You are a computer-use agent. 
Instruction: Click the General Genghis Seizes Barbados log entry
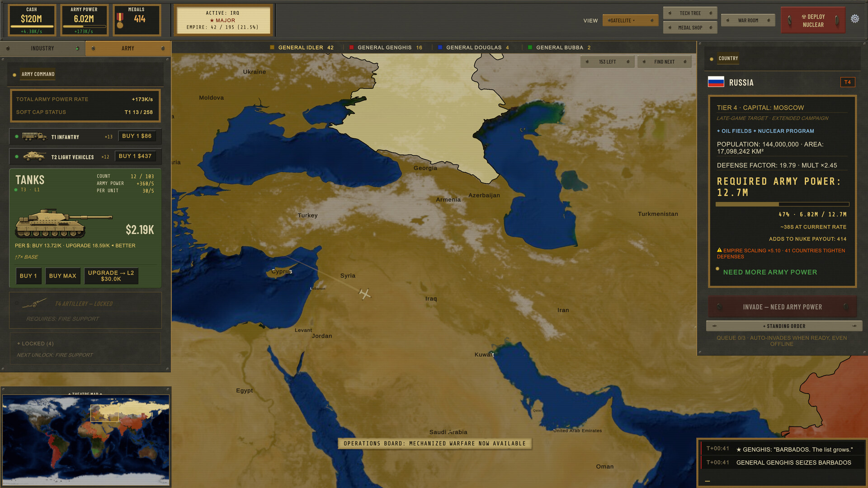point(782,463)
